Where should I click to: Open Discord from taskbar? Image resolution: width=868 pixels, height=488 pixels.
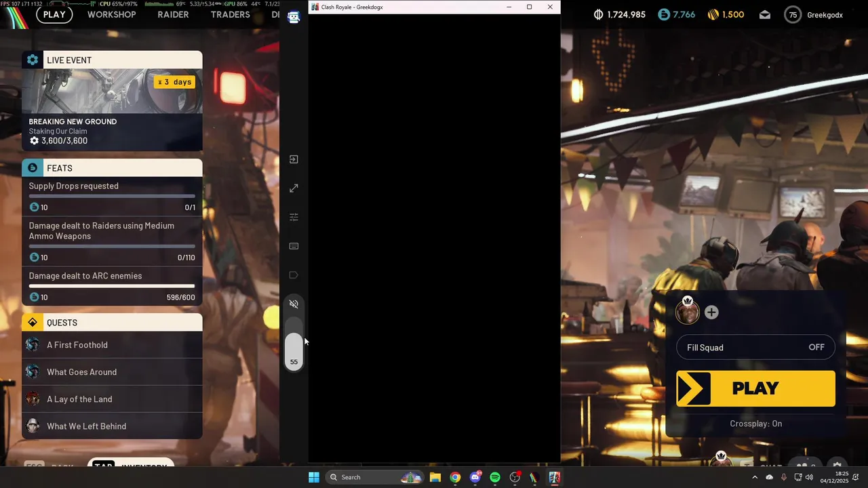475,477
